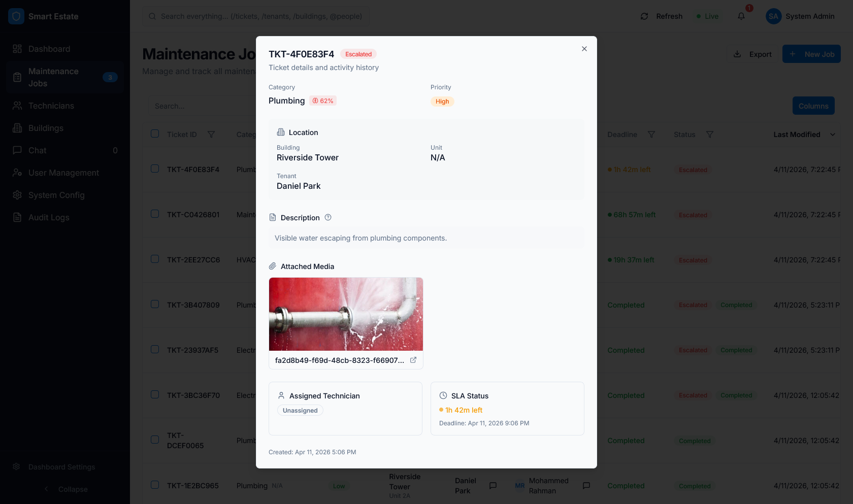Image resolution: width=853 pixels, height=504 pixels.
Task: Select checkbox for TKT-2EE27CC6 row
Action: tap(155, 259)
